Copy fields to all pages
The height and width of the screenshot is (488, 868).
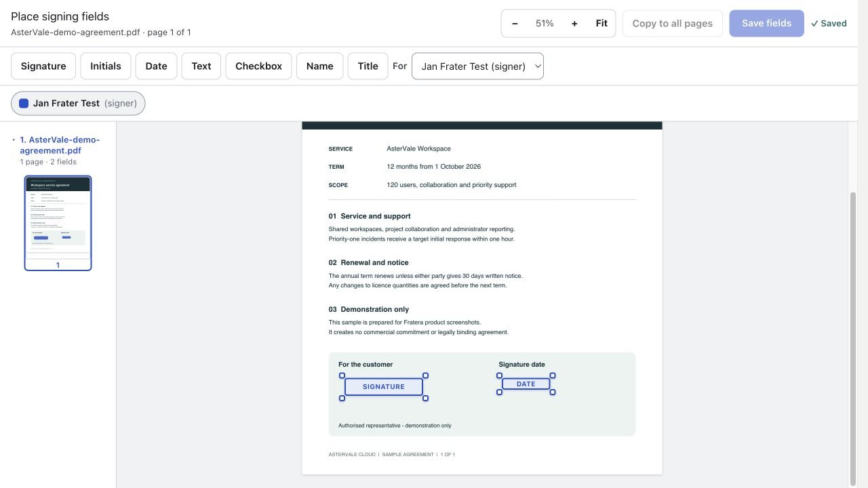coord(673,24)
